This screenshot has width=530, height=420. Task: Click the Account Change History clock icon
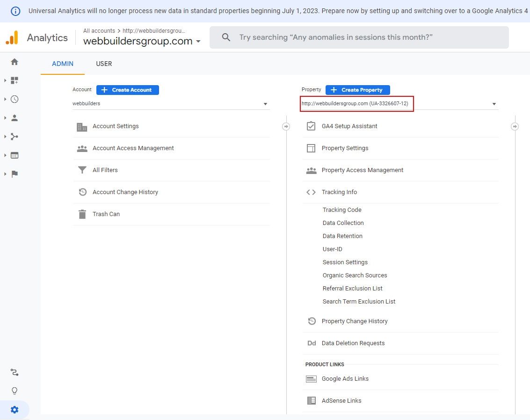tap(82, 192)
